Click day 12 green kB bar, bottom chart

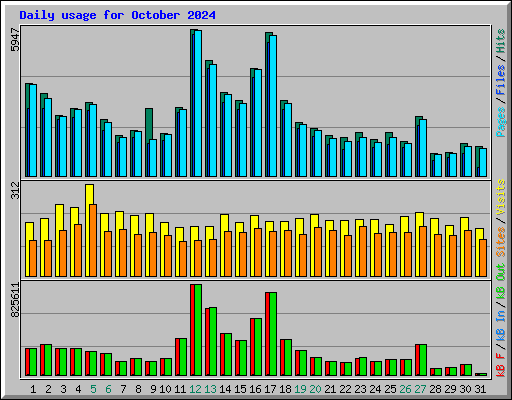point(198,330)
